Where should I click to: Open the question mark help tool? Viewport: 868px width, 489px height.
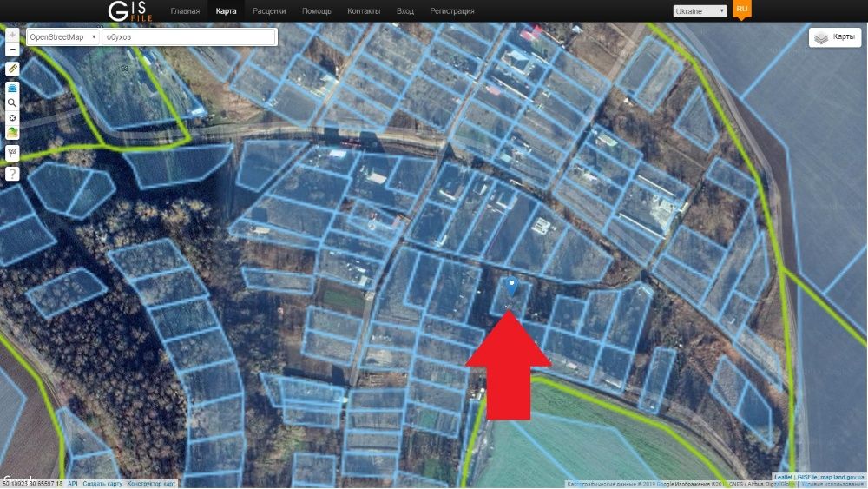coord(12,174)
